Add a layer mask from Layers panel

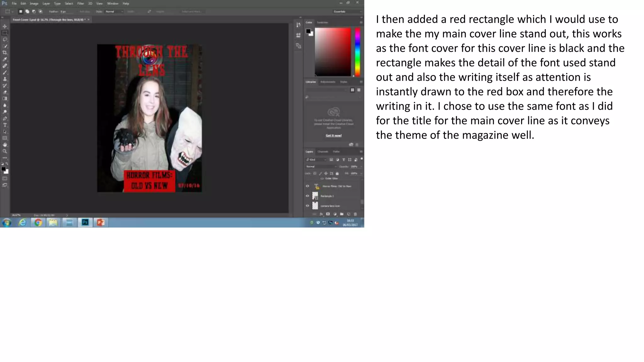click(x=328, y=214)
